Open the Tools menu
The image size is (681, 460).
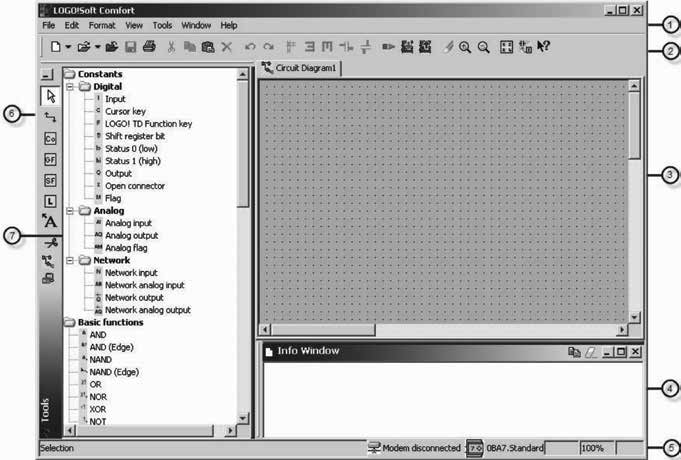(162, 26)
